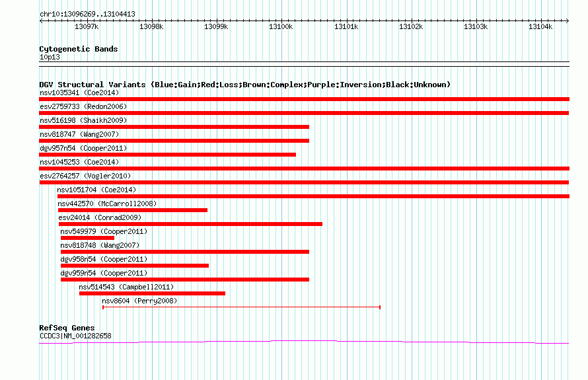
Task: Select the 13102k ruler tick label
Action: pyautogui.click(x=411, y=26)
